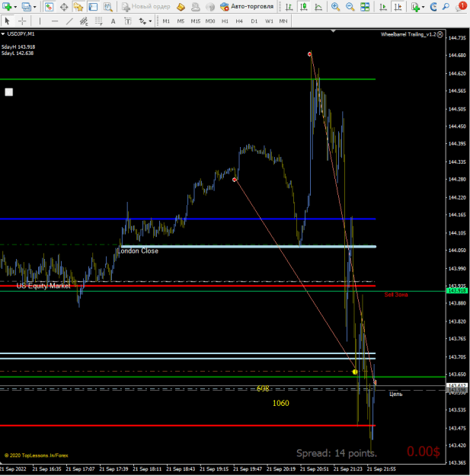
Task: Switch to H4 timeframe
Action: click(239, 21)
